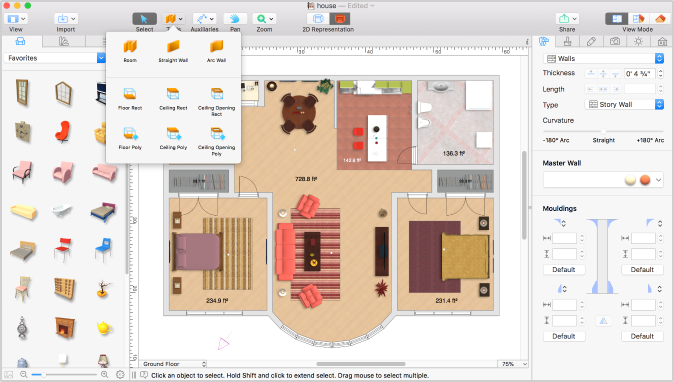This screenshot has width=674, height=382.
Task: Open the camera inspector tab
Action: (615, 41)
